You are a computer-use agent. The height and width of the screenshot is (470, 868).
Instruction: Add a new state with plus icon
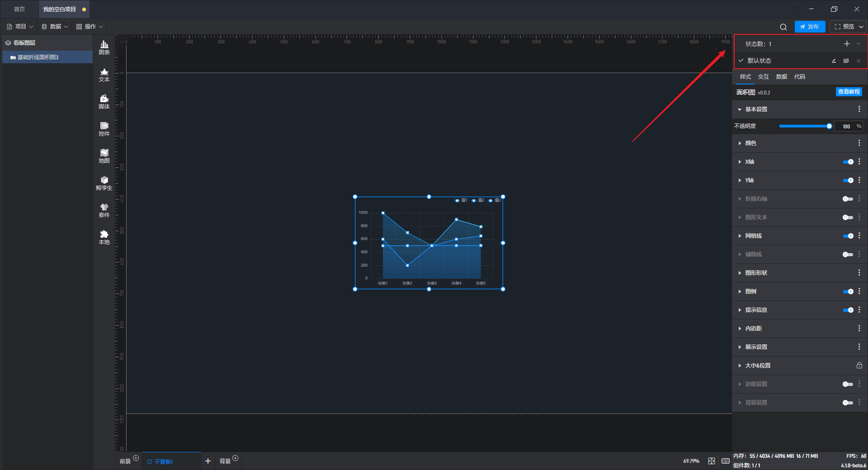[847, 44]
